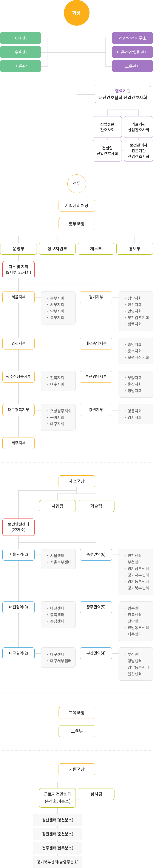Click the orange 회장 circle
Viewport: 153px width, 868px height.
tap(77, 13)
